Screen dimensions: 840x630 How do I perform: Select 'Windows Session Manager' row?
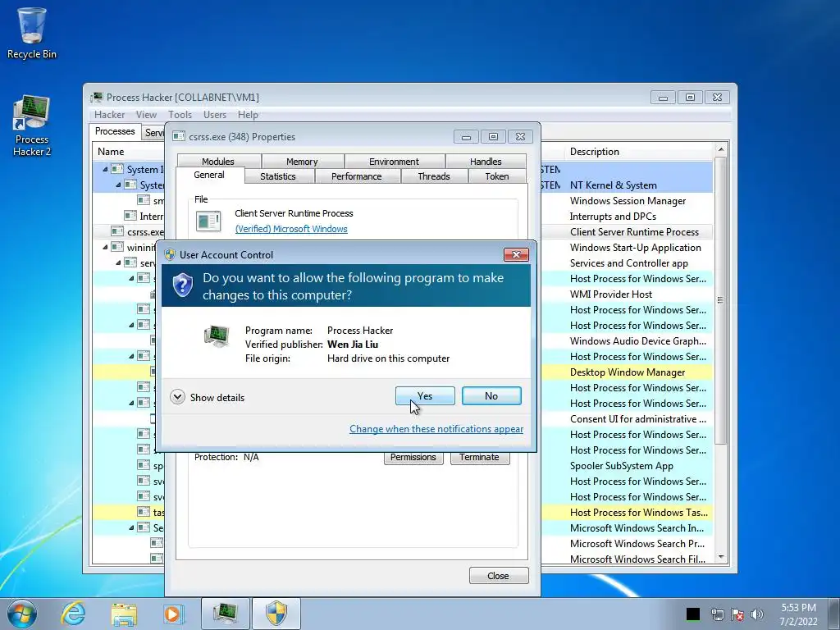tap(628, 200)
